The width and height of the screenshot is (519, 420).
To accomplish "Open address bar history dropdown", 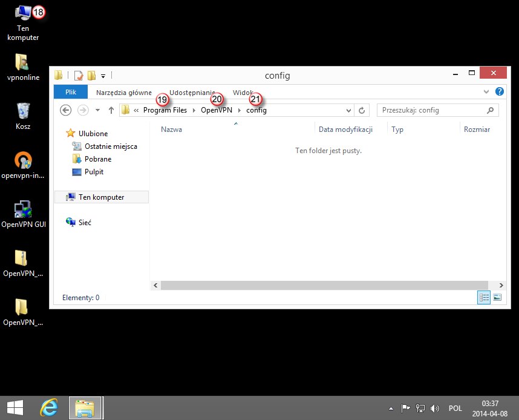I will [x=348, y=110].
